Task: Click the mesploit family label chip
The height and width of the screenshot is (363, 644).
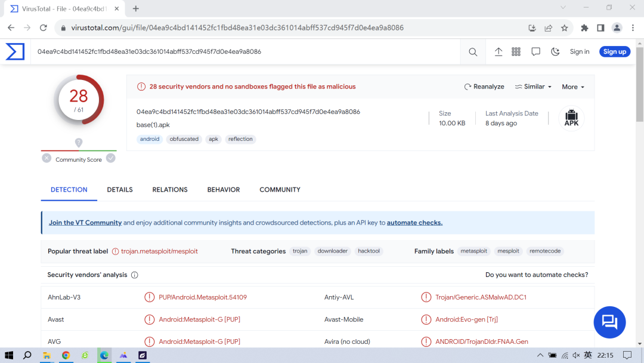Action: click(508, 251)
